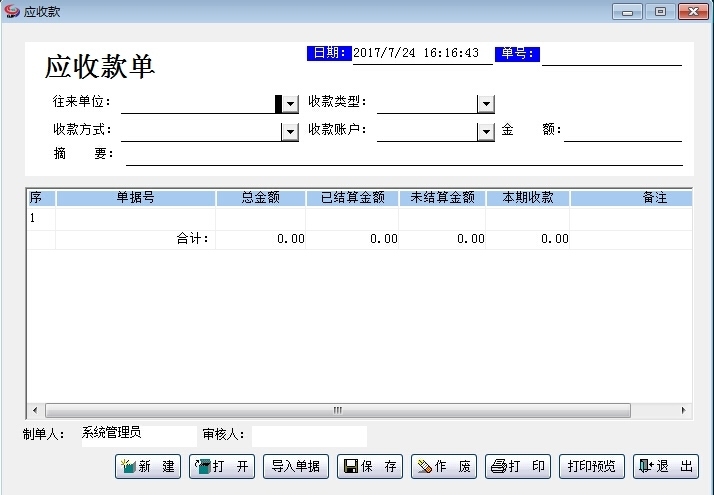
Task: Expand the 收款类型 dropdown arrow
Action: coord(486,104)
